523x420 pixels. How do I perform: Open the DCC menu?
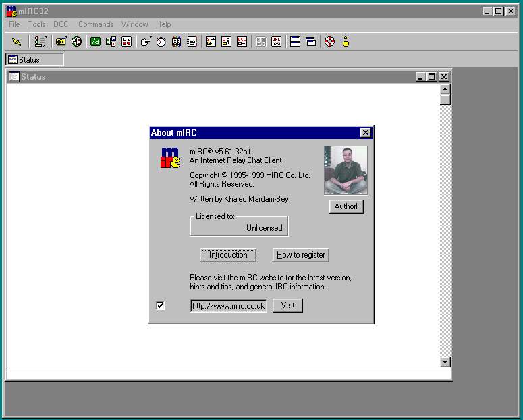pos(61,24)
